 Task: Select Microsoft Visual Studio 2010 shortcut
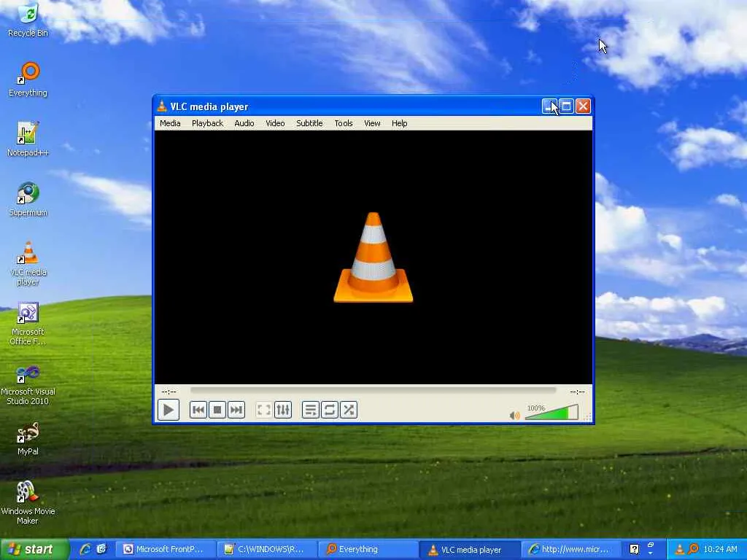[28, 384]
